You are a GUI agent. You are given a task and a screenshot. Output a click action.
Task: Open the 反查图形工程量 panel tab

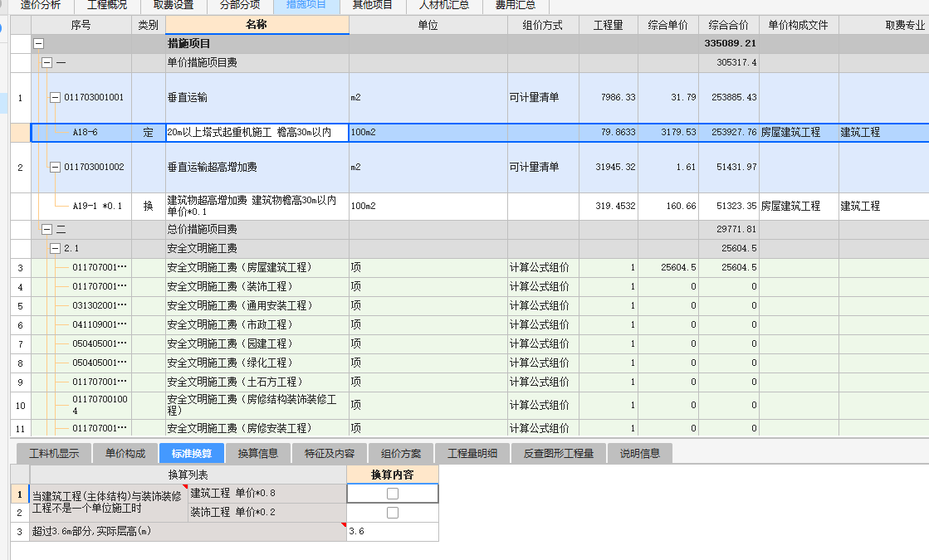pyautogui.click(x=559, y=454)
